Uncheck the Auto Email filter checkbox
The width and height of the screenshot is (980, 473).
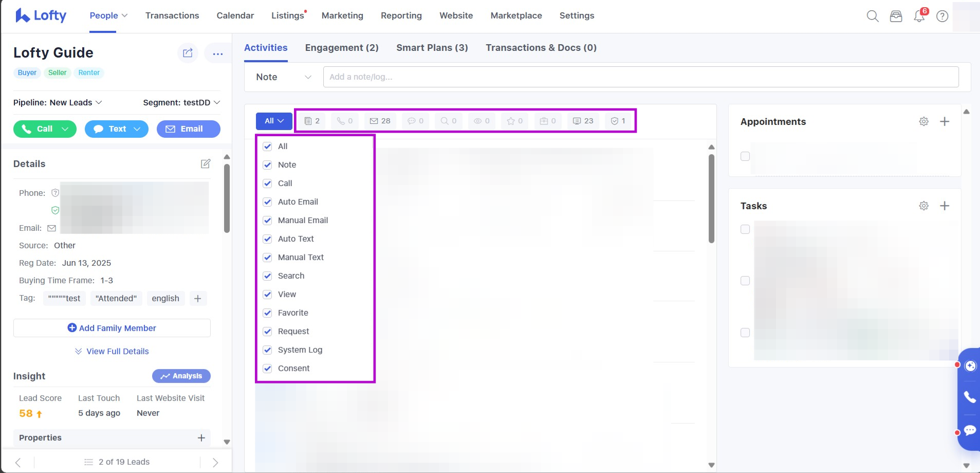click(x=267, y=202)
